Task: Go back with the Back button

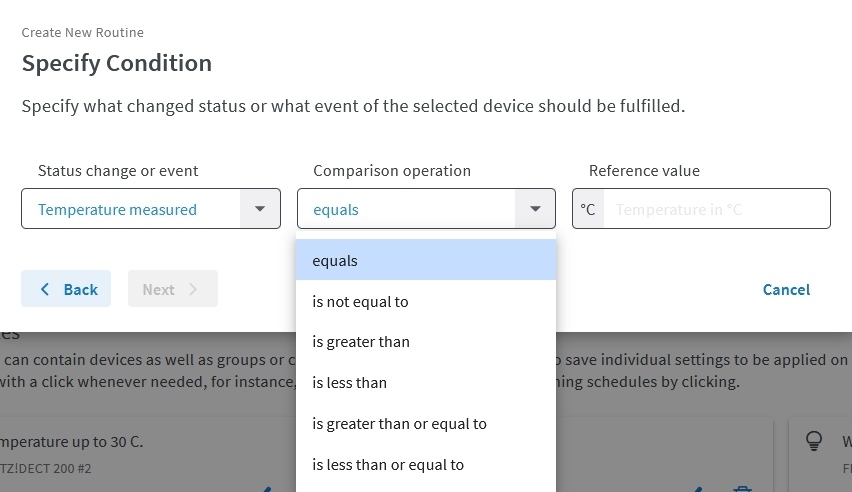Action: coord(66,289)
